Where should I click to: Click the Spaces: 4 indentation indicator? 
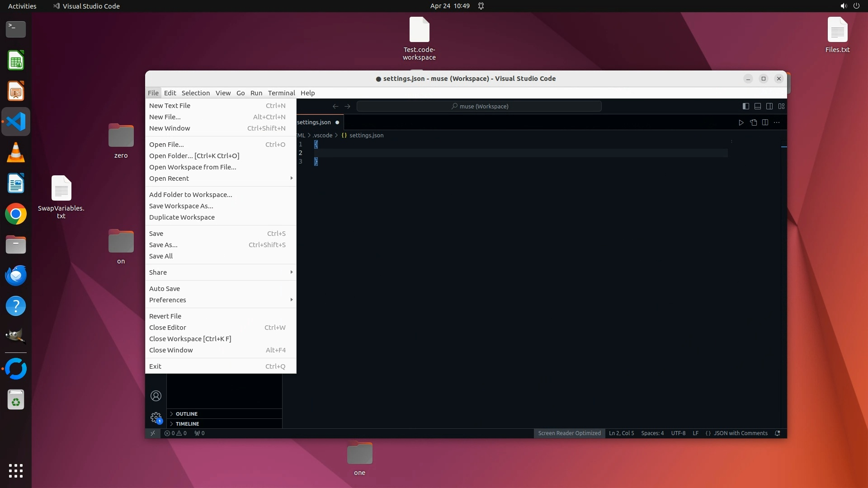[652, 433]
